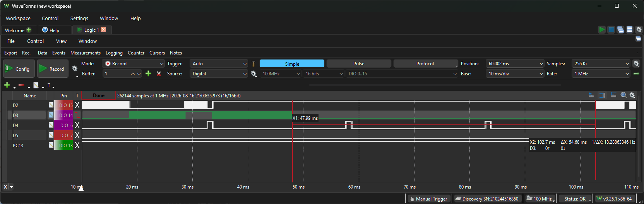
Task: Open the Rate dropdown 1 MHz
Action: click(x=601, y=73)
